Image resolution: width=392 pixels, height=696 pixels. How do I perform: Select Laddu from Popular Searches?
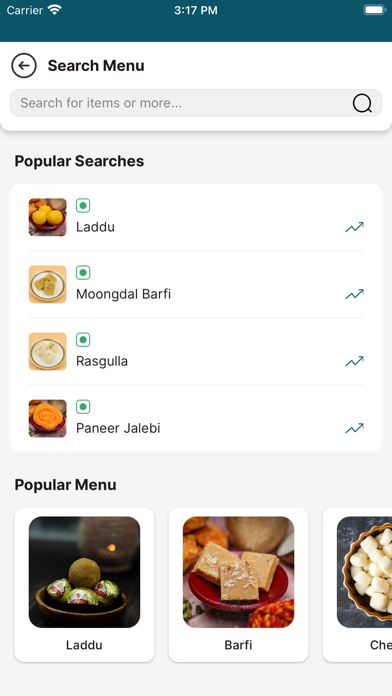pos(196,218)
